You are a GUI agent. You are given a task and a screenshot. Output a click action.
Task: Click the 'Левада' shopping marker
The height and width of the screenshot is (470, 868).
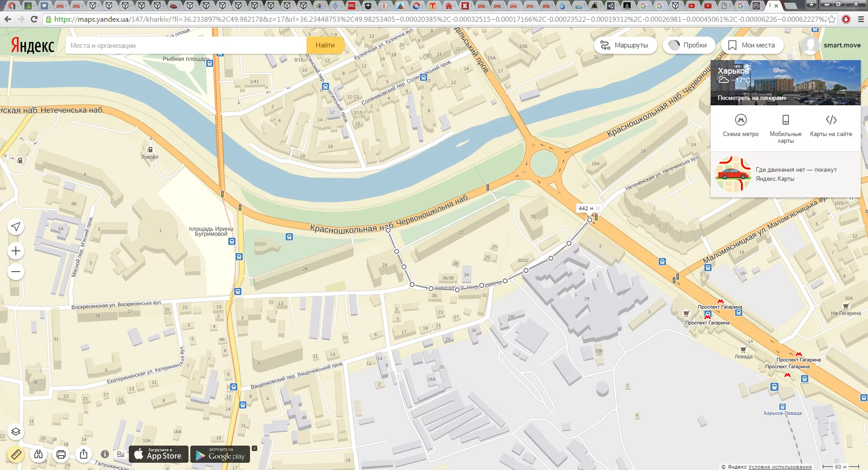tap(743, 350)
